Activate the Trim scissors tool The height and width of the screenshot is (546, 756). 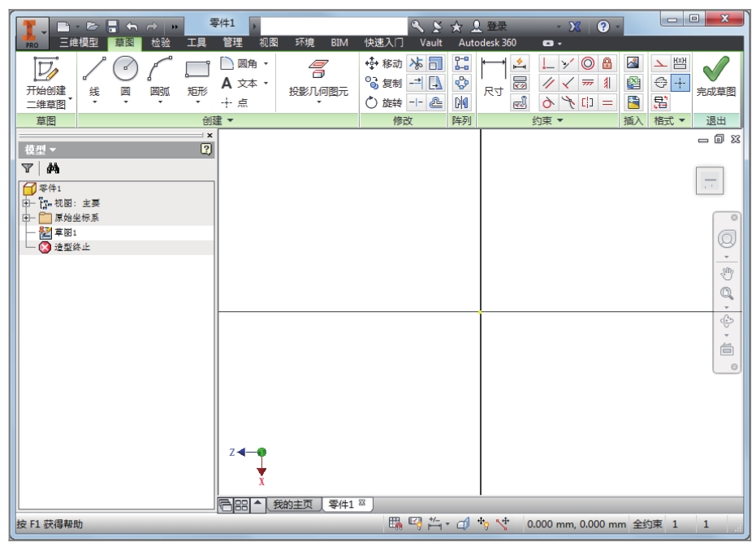click(416, 63)
